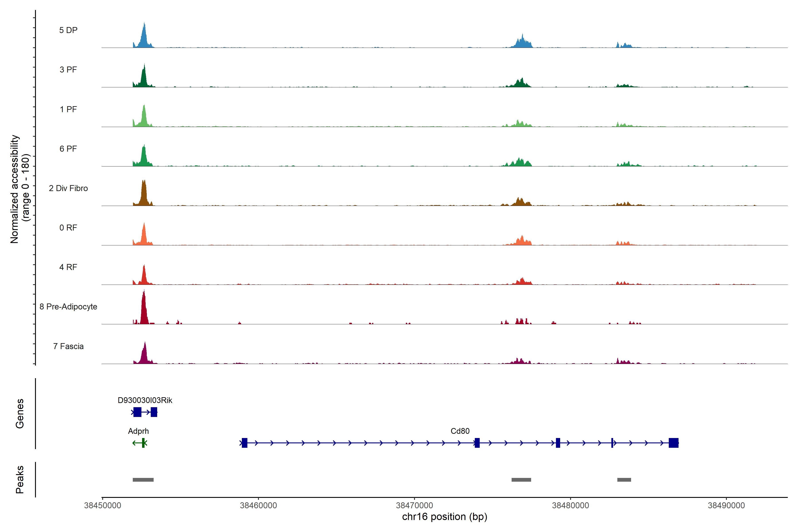798x532 pixels.
Task: Click the Adprh gene label
Action: pyautogui.click(x=138, y=431)
